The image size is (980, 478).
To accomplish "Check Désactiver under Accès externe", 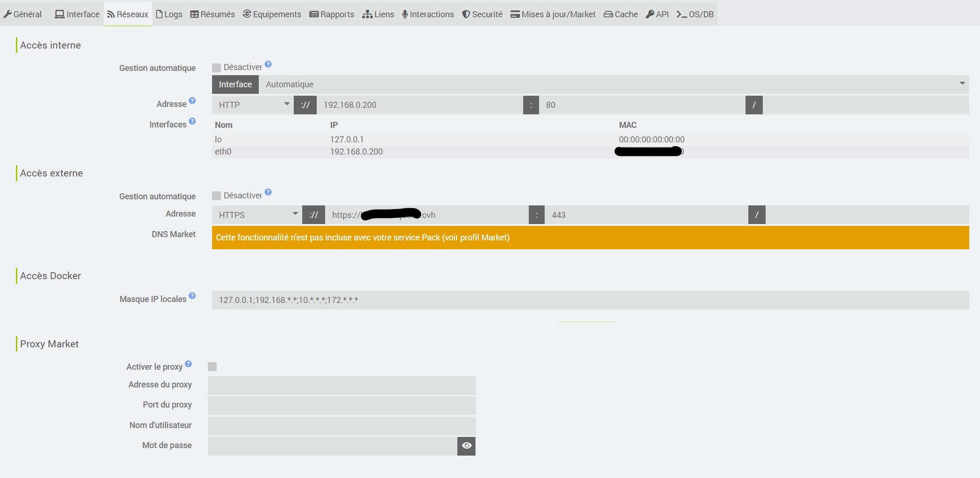I will (216, 196).
